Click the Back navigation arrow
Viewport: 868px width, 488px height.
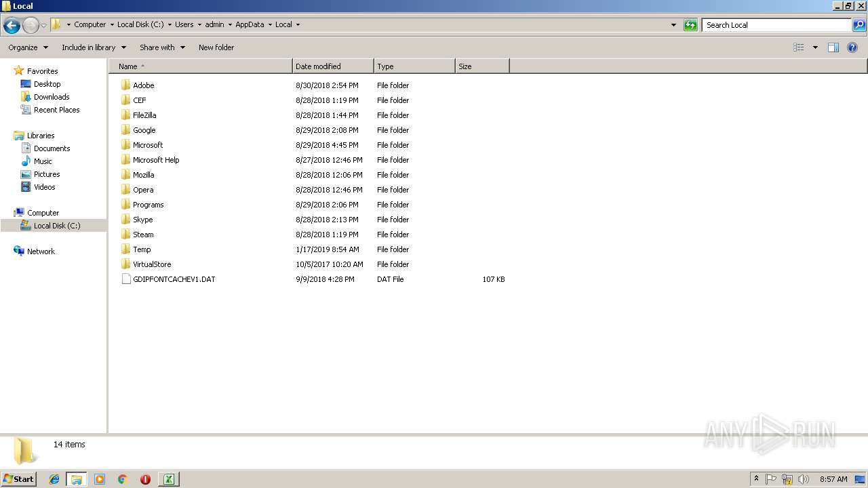(x=12, y=26)
